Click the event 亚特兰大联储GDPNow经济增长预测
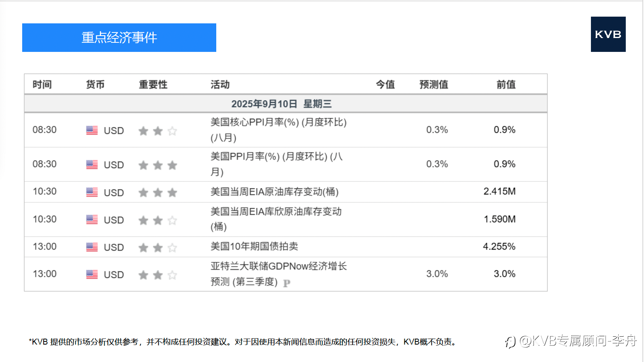The width and height of the screenshot is (644, 362). pyautogui.click(x=279, y=274)
